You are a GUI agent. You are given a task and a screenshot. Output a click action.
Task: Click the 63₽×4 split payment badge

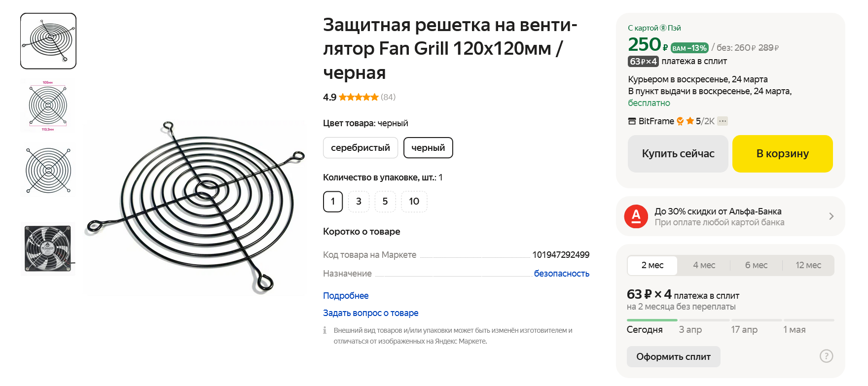[643, 62]
